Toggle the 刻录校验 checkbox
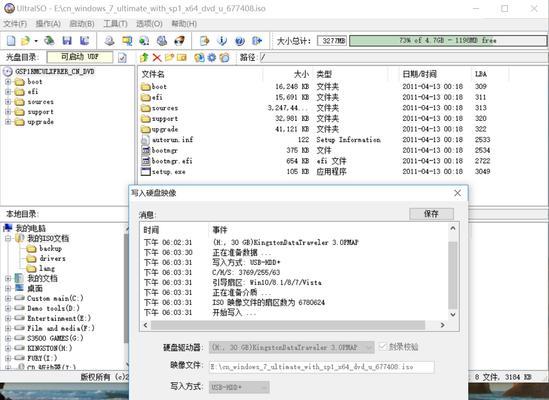Viewport: 549px width, 400px height. pyautogui.click(x=382, y=347)
